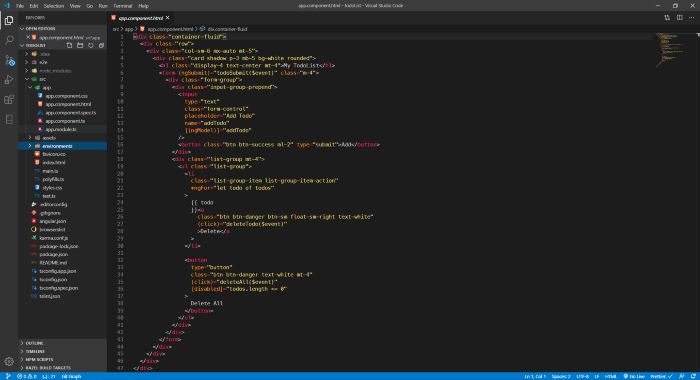Viewport: 700px width, 380px height.
Task: Click the Go Live server button
Action: (634, 376)
